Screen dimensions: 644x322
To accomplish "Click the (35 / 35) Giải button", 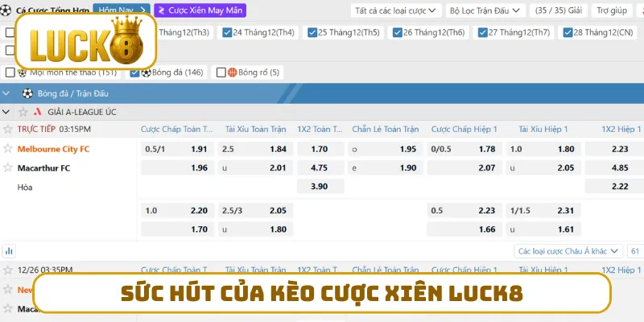I will click(x=559, y=10).
